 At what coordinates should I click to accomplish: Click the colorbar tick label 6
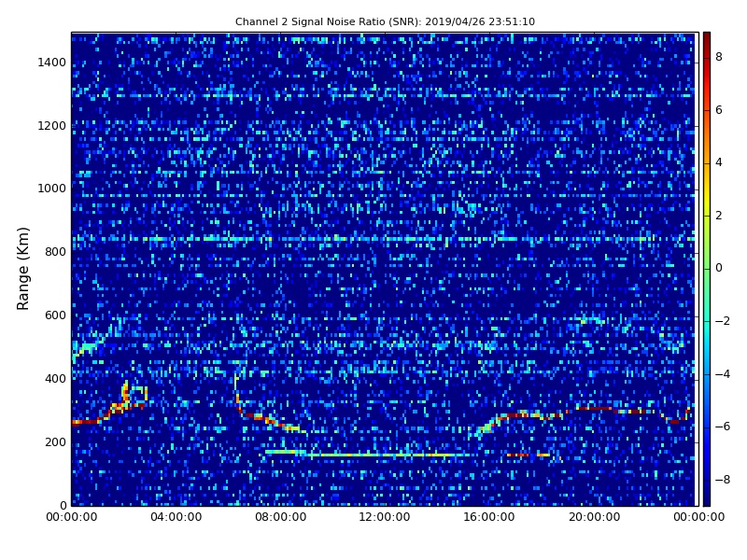719,110
